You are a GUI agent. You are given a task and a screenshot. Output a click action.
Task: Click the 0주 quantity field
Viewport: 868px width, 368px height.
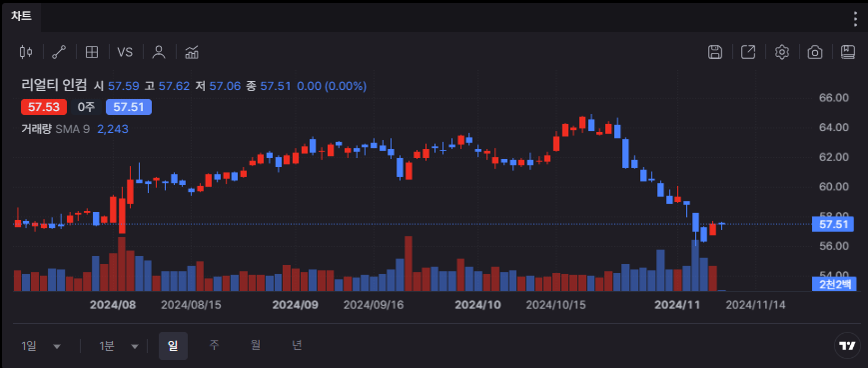click(86, 108)
